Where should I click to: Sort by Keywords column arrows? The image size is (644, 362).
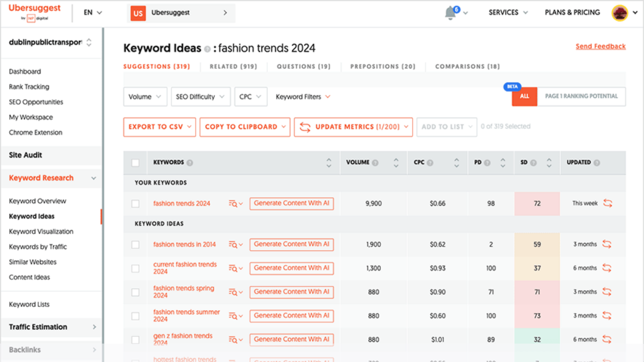(329, 163)
